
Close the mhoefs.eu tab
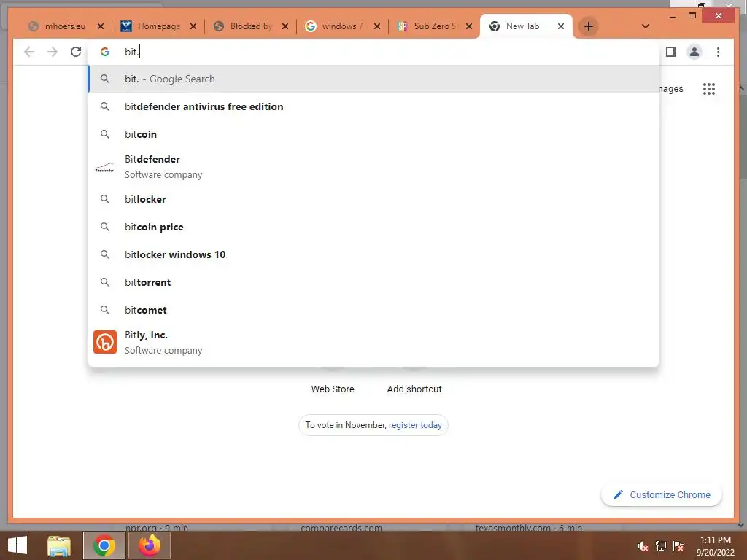(101, 26)
